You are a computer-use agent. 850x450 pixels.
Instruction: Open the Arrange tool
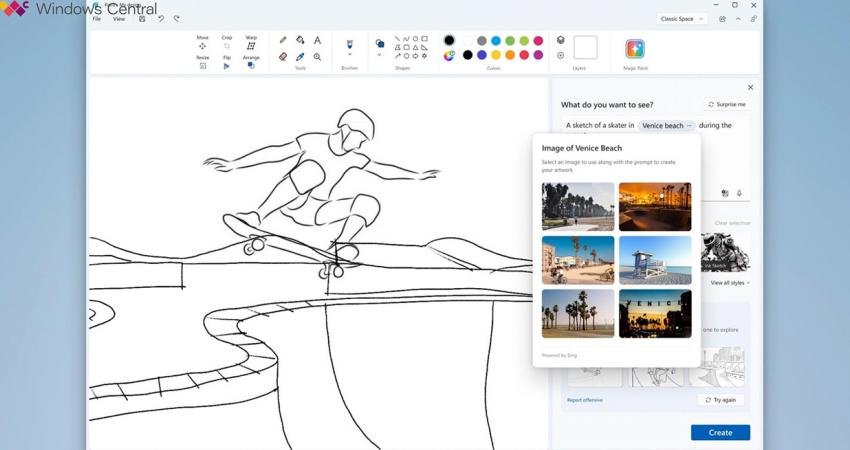pos(251,62)
